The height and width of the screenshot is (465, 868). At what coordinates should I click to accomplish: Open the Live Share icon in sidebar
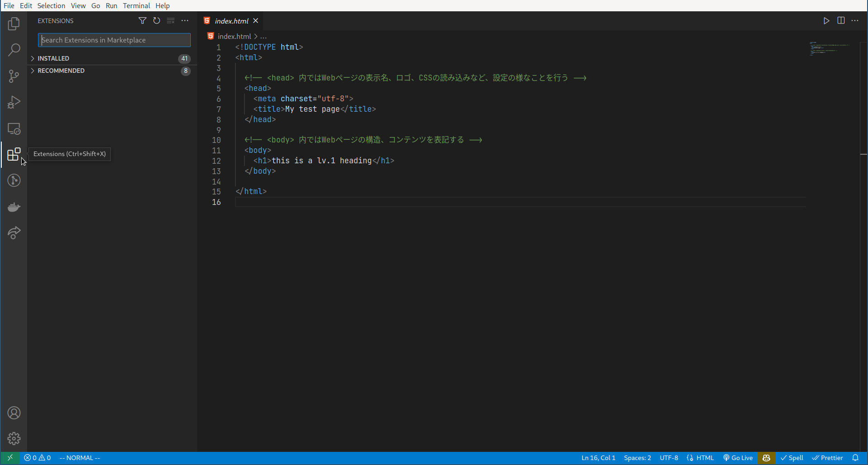click(14, 232)
